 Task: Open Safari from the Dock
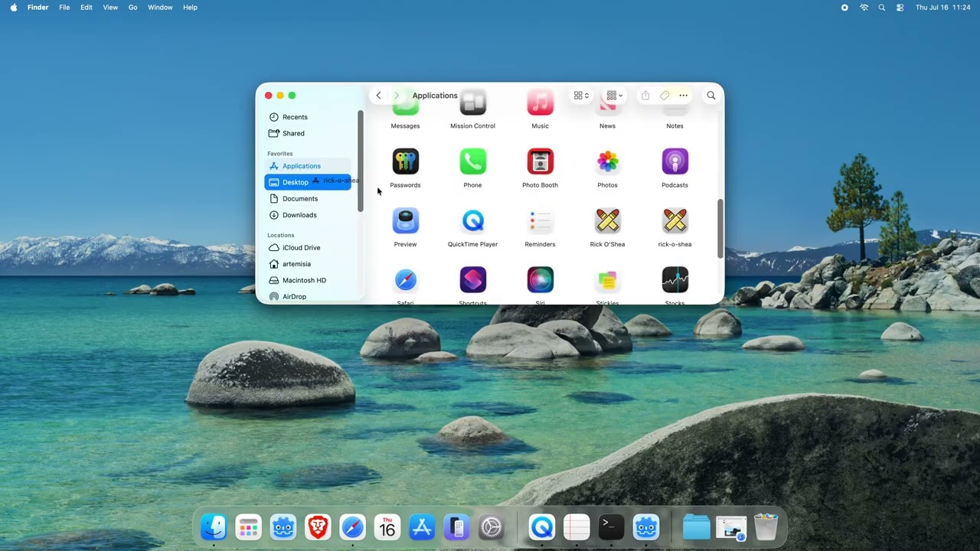point(352,527)
